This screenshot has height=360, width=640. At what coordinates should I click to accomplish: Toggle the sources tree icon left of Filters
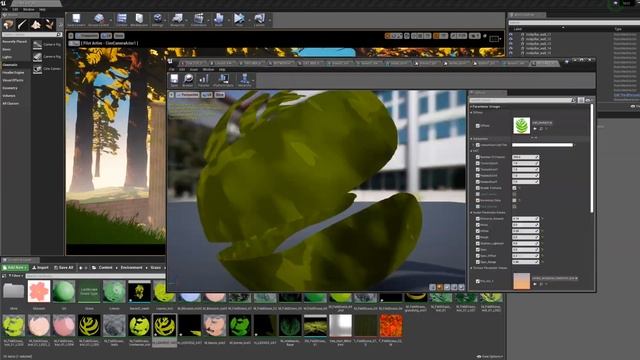(4, 276)
